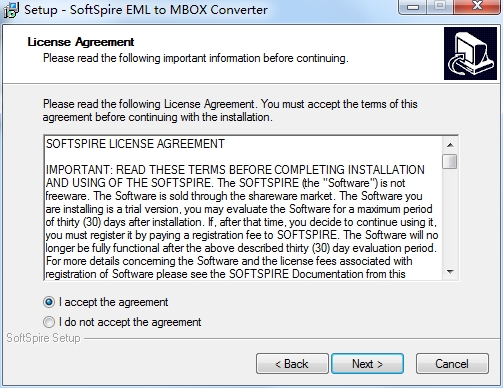Close the Setup window using the X
503x388 pixels.
pos(478,6)
